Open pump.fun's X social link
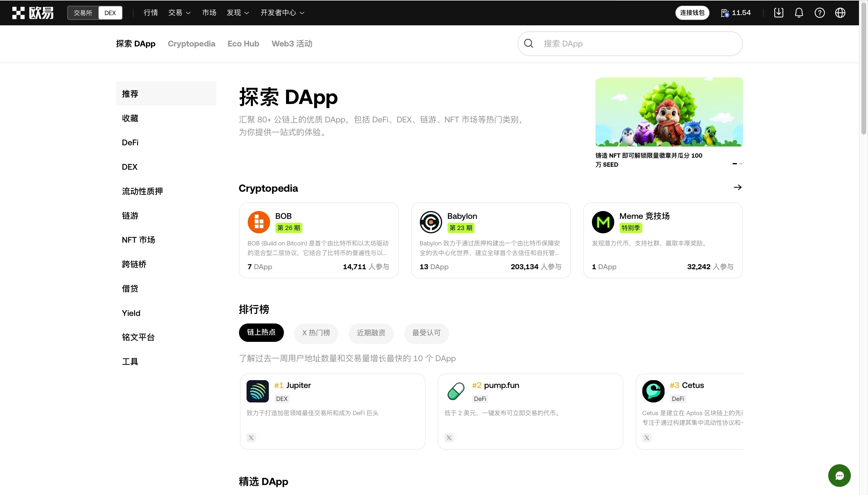Screen dimensions: 868x495 449,437
